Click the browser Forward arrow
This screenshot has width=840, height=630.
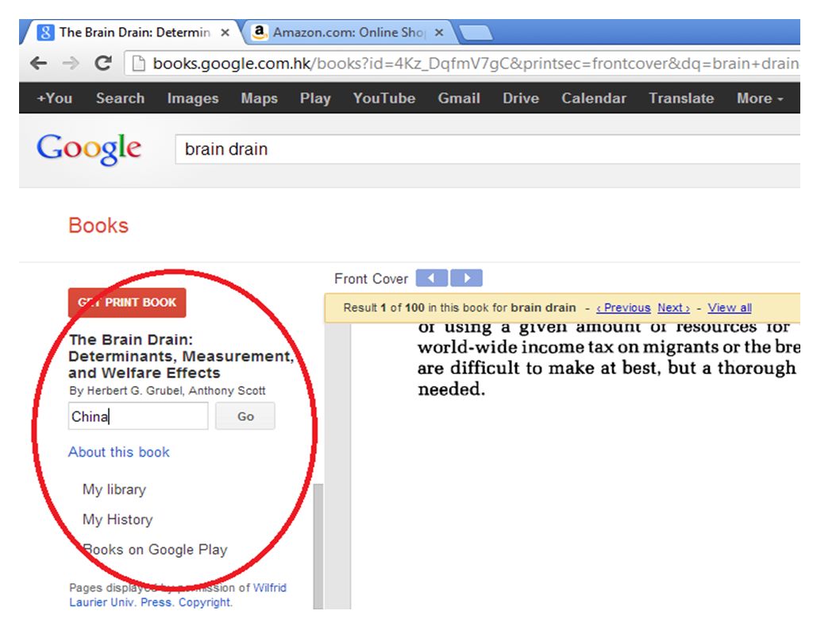click(x=70, y=64)
